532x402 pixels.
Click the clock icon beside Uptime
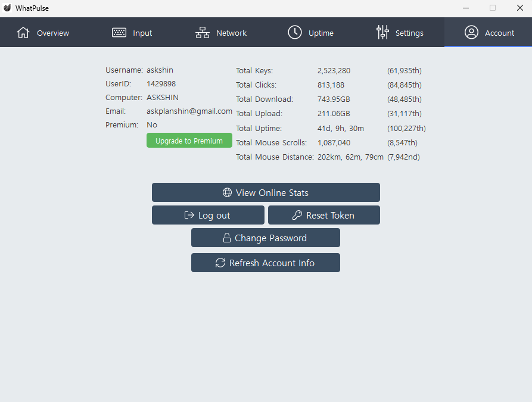click(x=295, y=32)
